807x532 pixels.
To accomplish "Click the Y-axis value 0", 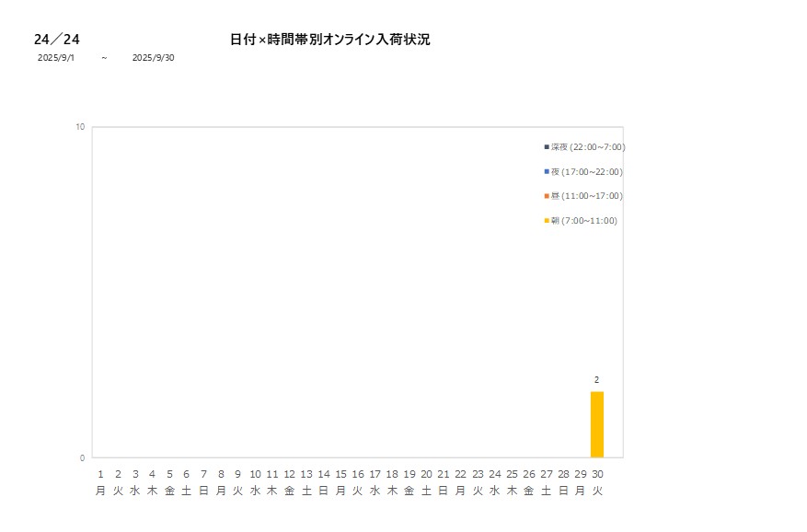I will coord(82,457).
